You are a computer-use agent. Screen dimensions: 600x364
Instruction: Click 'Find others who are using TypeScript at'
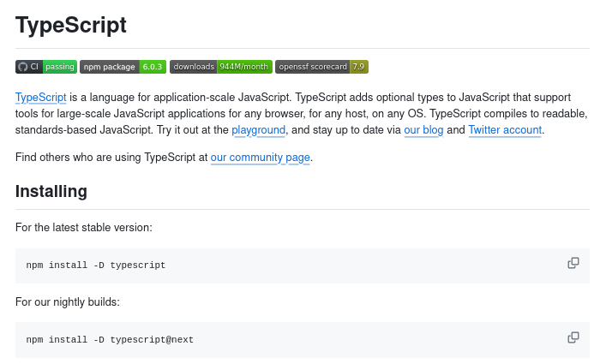coord(111,158)
